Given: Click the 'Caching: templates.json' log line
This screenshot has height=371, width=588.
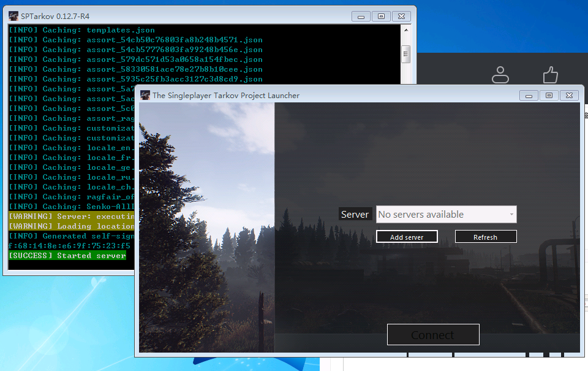Looking at the screenshot, I should pyautogui.click(x=81, y=30).
